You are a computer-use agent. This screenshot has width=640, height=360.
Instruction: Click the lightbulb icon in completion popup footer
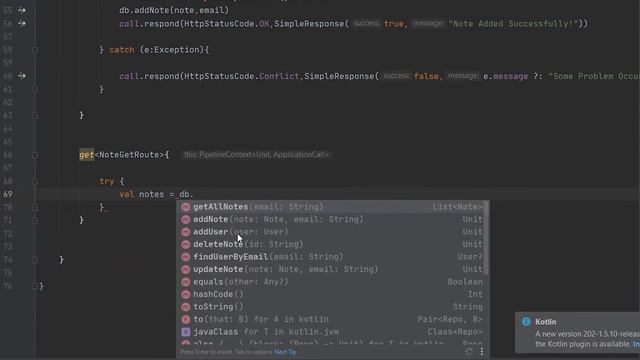(469, 351)
